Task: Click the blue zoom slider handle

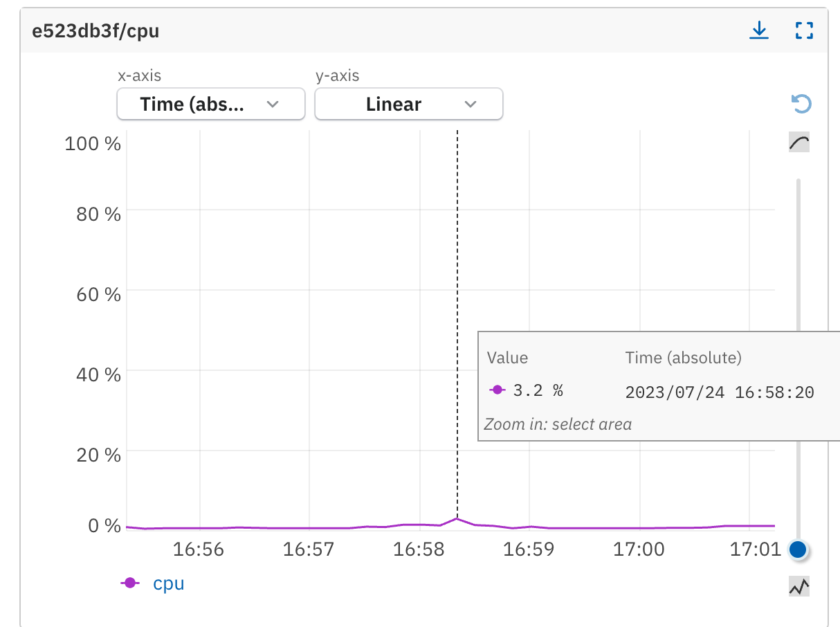Action: click(798, 549)
